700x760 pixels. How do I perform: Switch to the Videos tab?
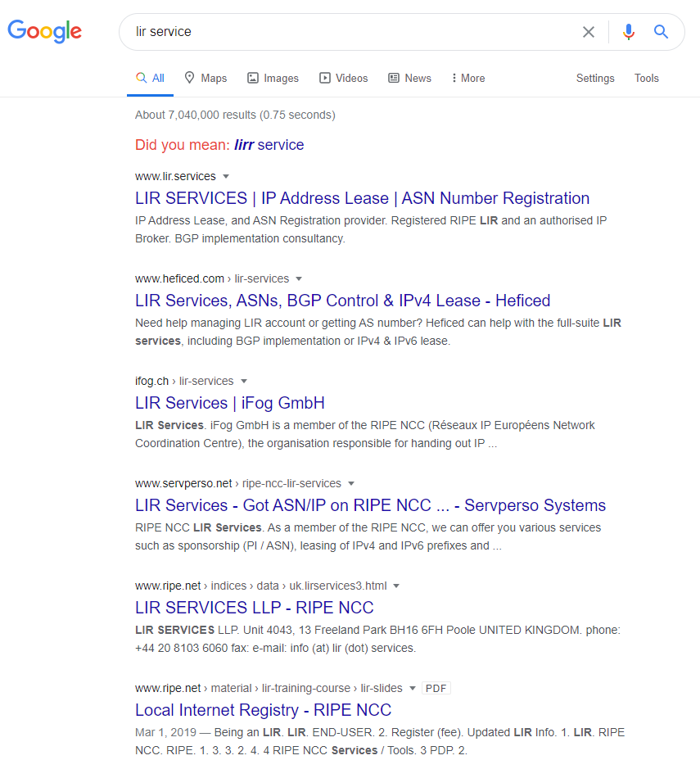coord(344,78)
